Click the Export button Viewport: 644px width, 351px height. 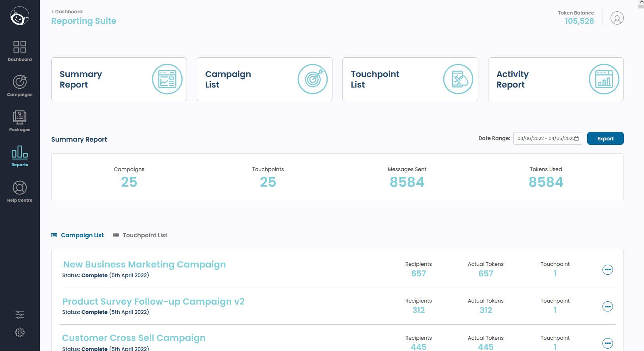pyautogui.click(x=605, y=138)
